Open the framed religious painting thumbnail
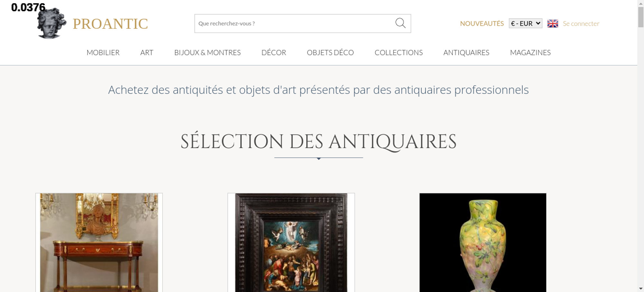 [291, 242]
